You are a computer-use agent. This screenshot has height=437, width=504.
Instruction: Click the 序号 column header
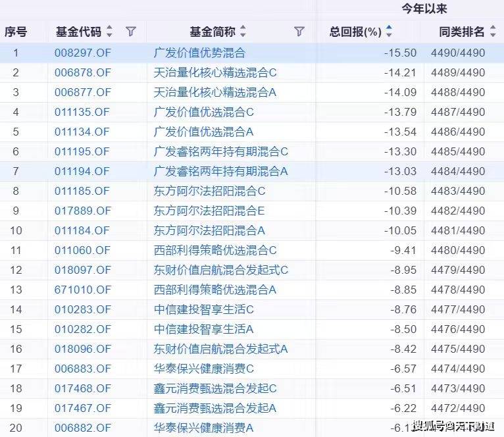(x=15, y=32)
